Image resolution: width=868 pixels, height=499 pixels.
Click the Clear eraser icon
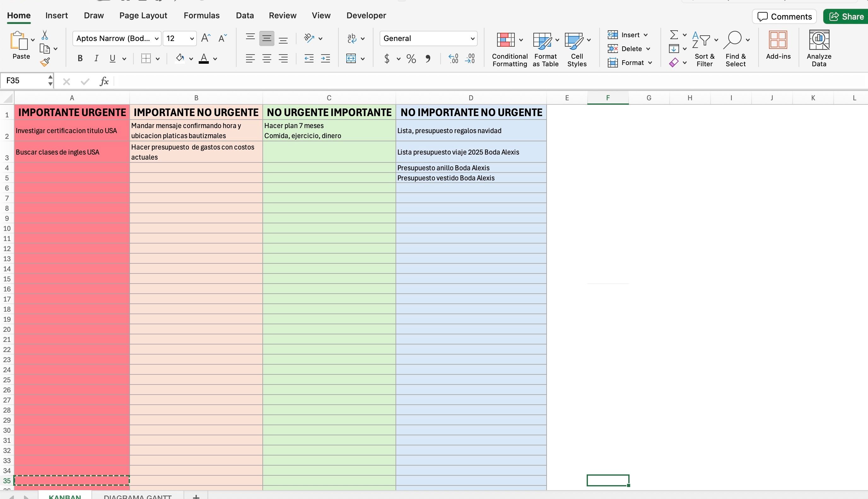point(674,63)
